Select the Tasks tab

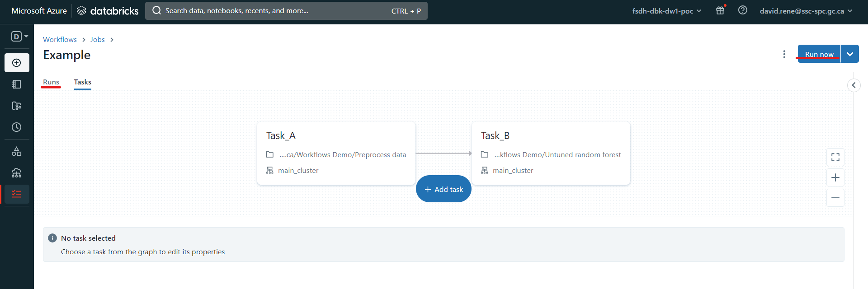point(83,82)
